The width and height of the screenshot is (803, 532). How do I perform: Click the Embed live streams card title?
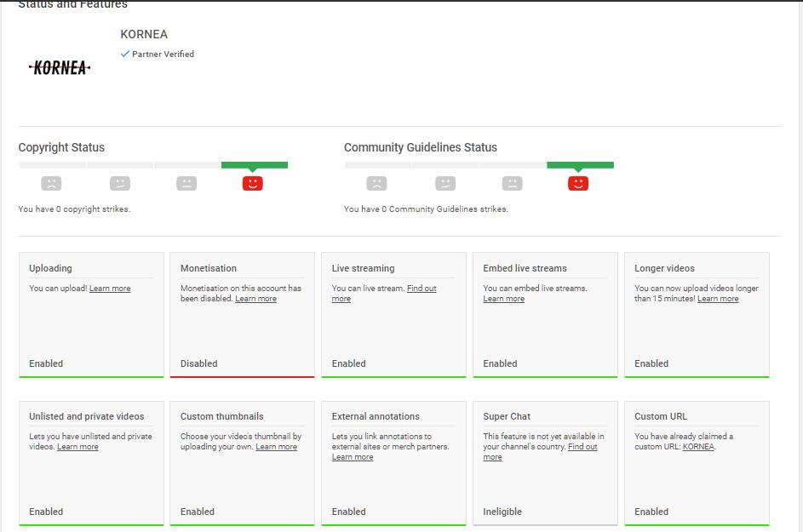(x=525, y=268)
